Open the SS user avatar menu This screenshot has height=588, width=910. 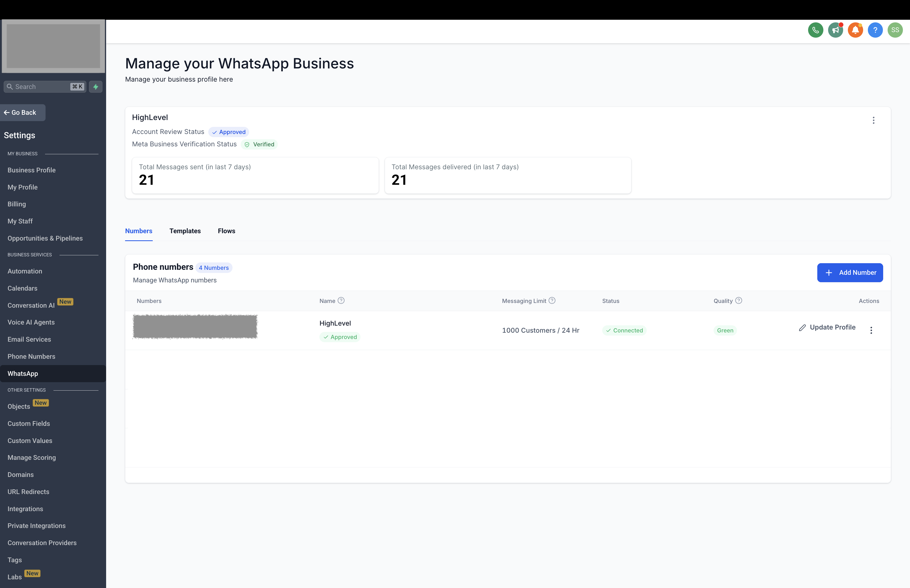pos(895,30)
